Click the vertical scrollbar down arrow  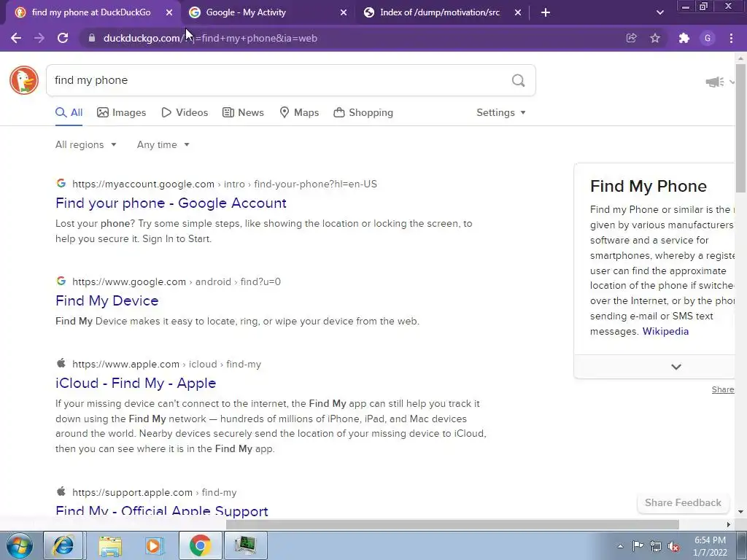pyautogui.click(x=741, y=512)
